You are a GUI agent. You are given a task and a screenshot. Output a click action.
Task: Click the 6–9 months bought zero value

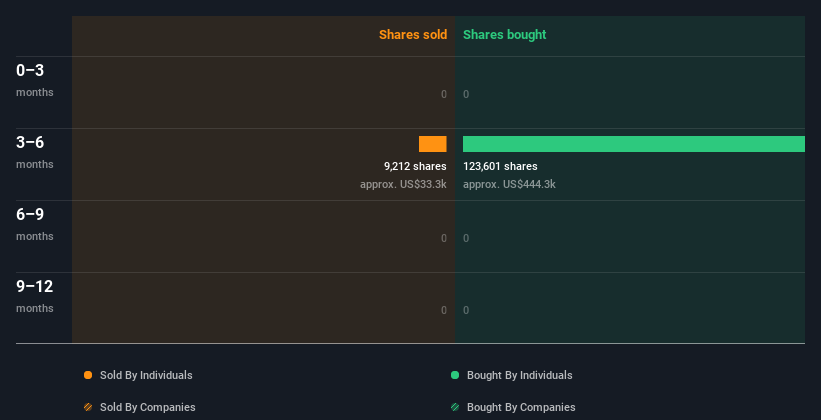pos(466,238)
